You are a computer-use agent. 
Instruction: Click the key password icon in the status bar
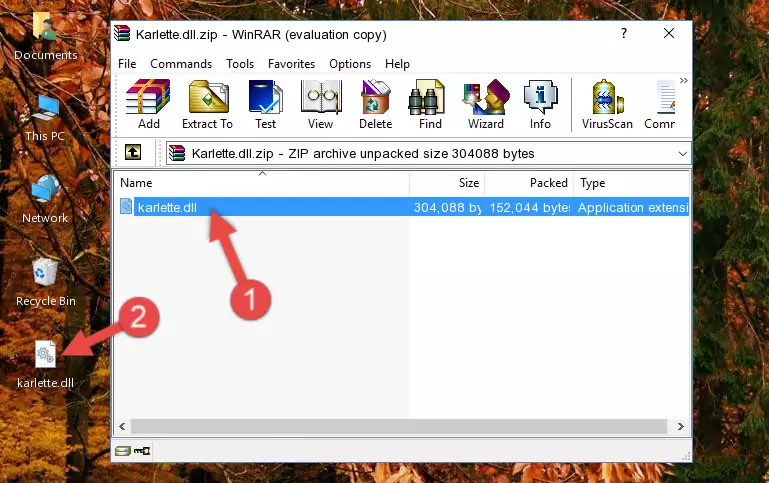142,451
